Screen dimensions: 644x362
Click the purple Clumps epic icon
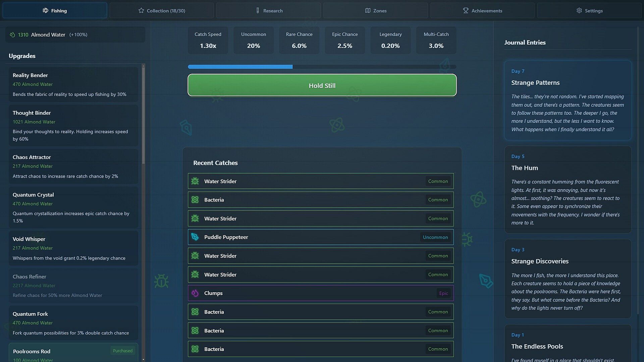point(195,293)
